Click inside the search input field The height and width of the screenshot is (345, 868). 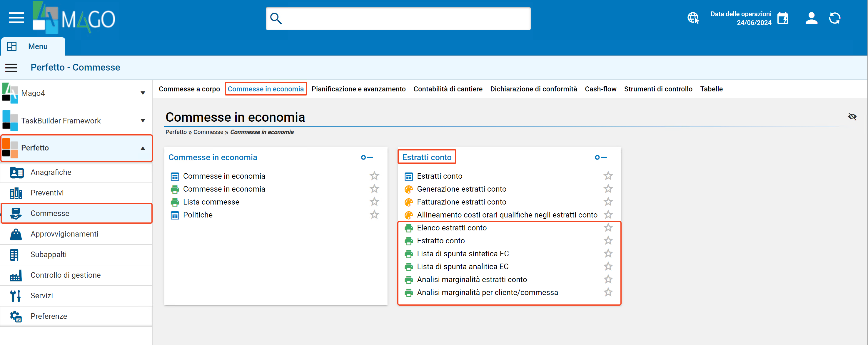pyautogui.click(x=398, y=19)
